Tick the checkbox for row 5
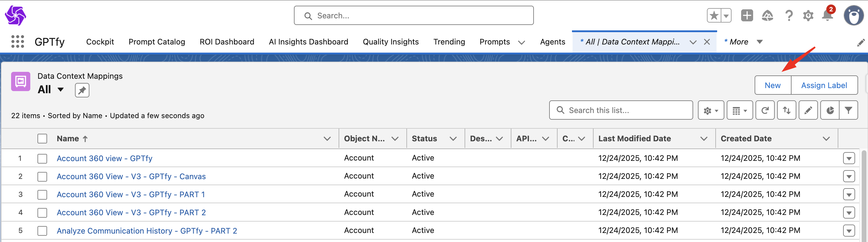 pos(42,231)
